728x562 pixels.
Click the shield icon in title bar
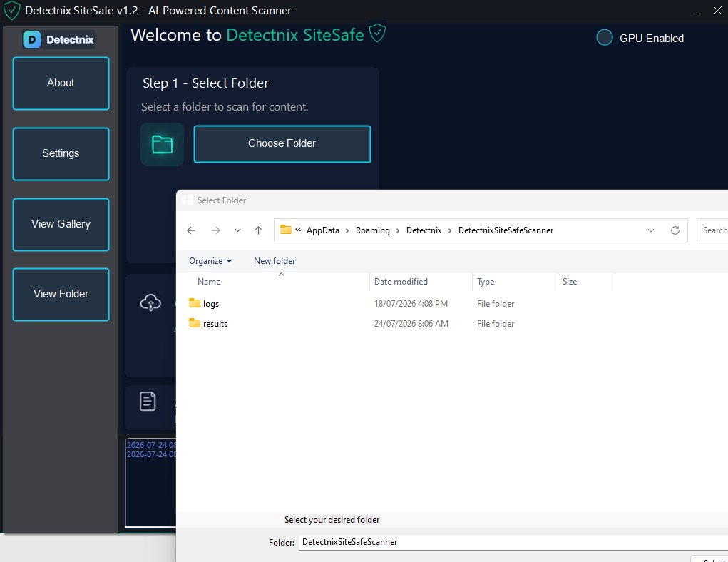pos(11,10)
